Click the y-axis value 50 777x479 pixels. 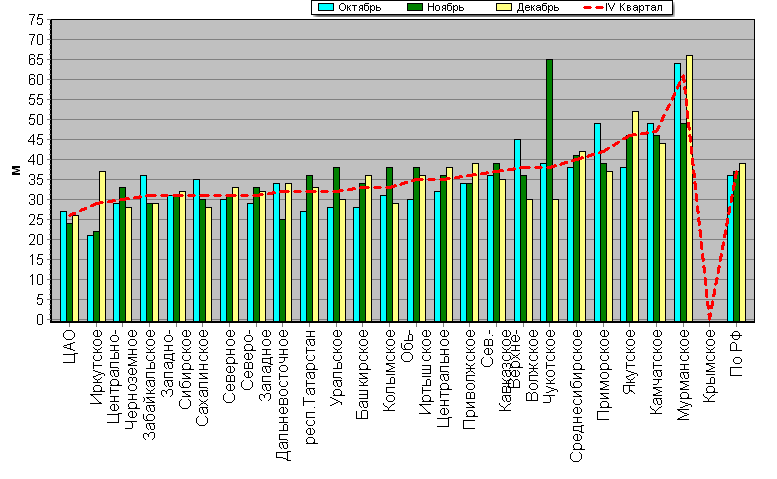tap(36, 120)
